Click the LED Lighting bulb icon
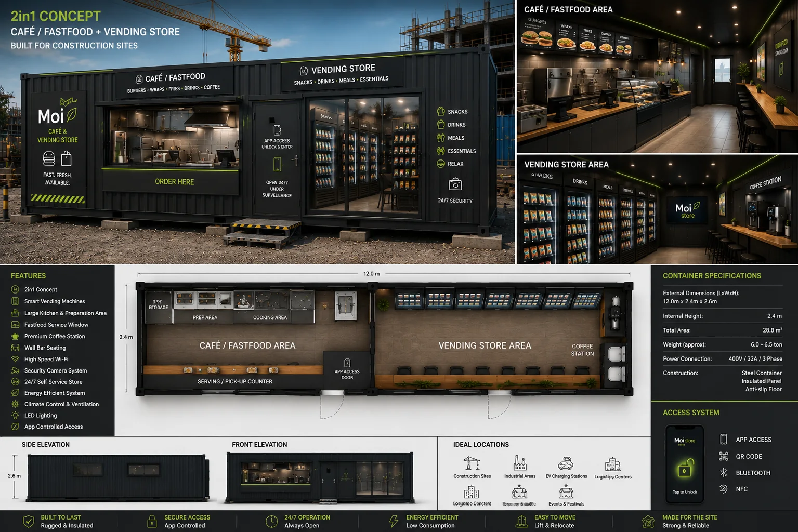Viewport: 798px width, 532px height. pyautogui.click(x=15, y=415)
